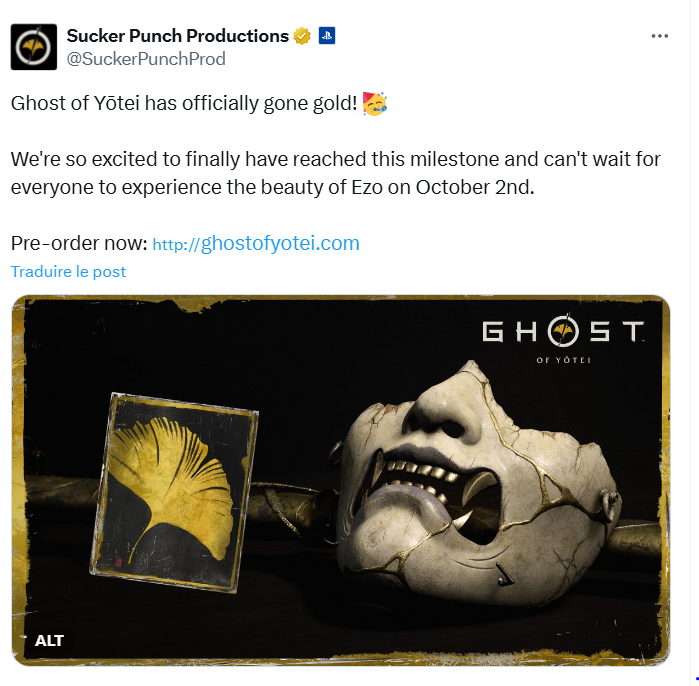Click the white oni mask in the image

(x=477, y=486)
